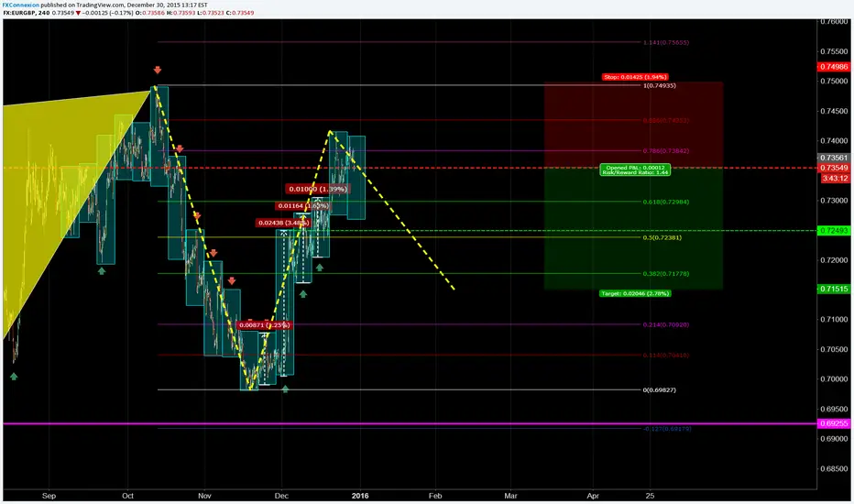Select the 0.618(0.72984) Fibonacci label
The image size is (854, 504).
666,203
